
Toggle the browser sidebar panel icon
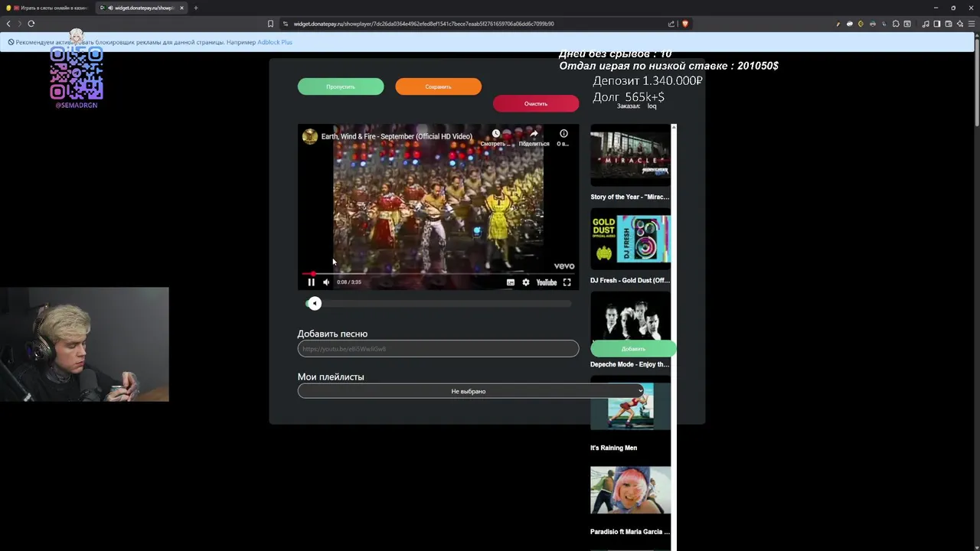(x=936, y=24)
